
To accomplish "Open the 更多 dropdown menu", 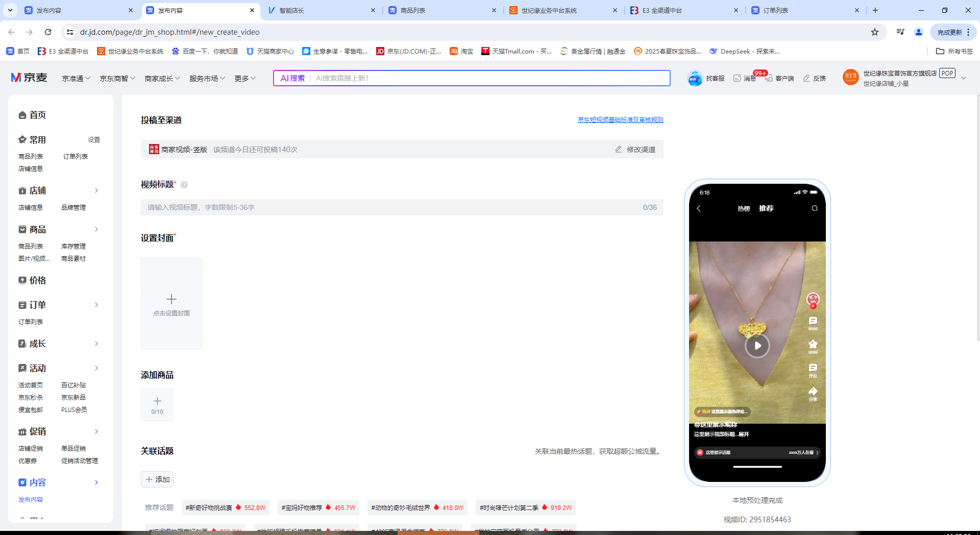I will [x=245, y=79].
